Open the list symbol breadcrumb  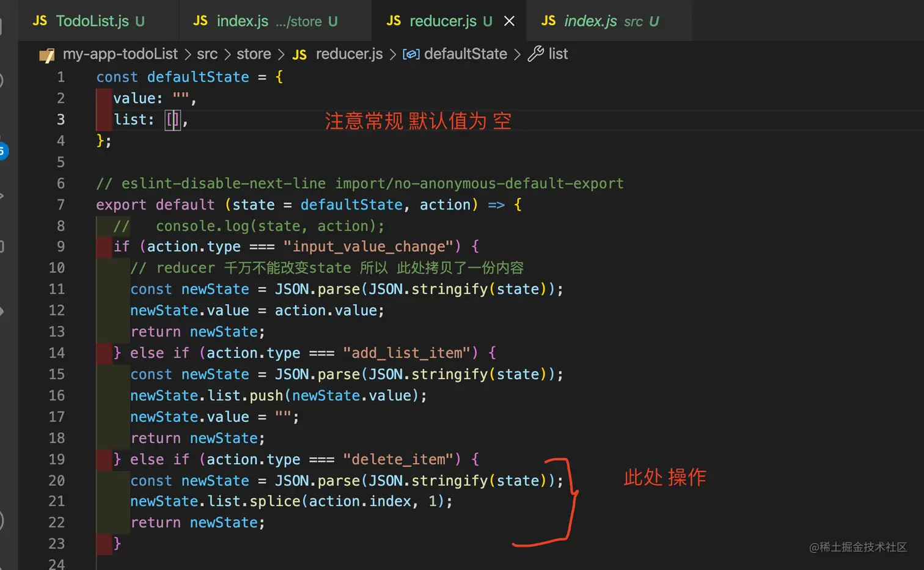(x=558, y=54)
